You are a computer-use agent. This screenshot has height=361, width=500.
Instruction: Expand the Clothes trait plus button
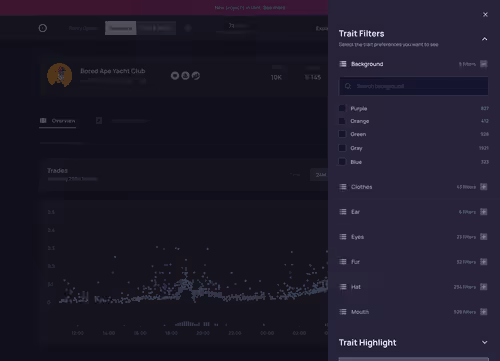(x=484, y=187)
